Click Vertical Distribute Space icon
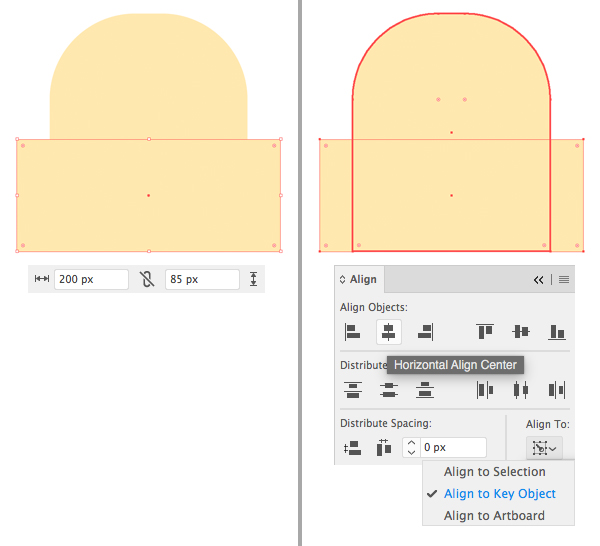 pyautogui.click(x=352, y=448)
